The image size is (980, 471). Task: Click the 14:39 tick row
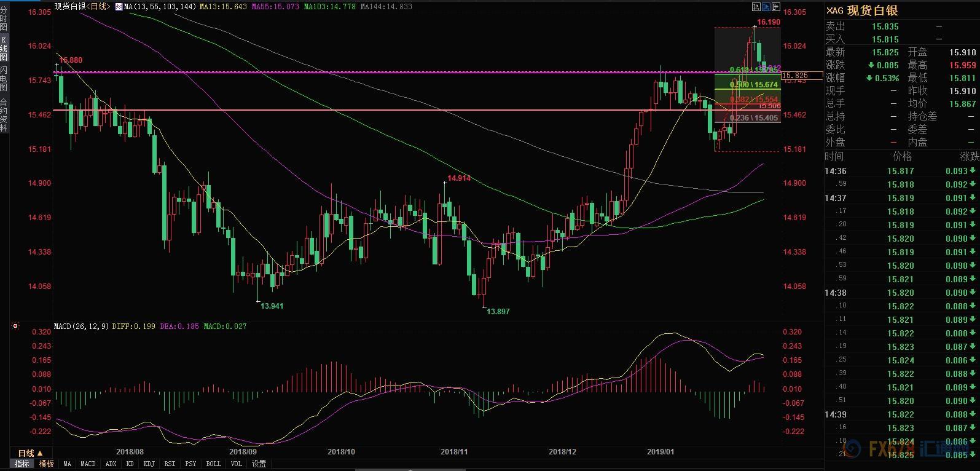(x=901, y=414)
